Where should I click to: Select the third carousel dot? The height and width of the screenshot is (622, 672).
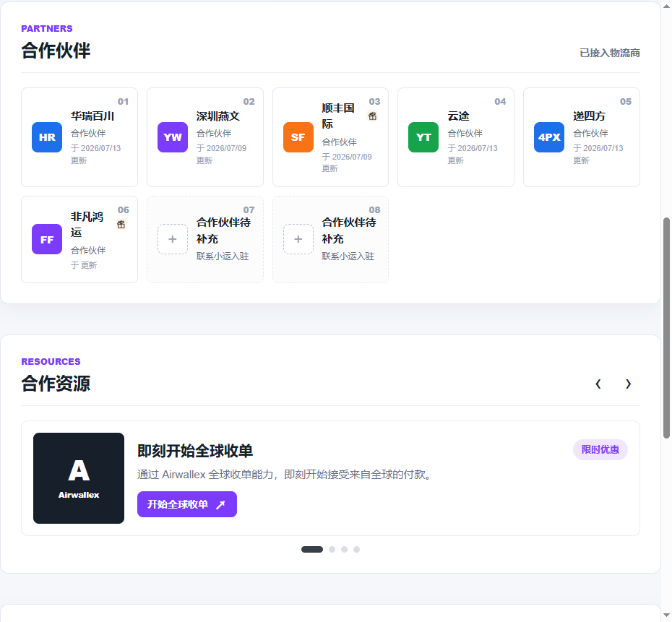click(344, 549)
